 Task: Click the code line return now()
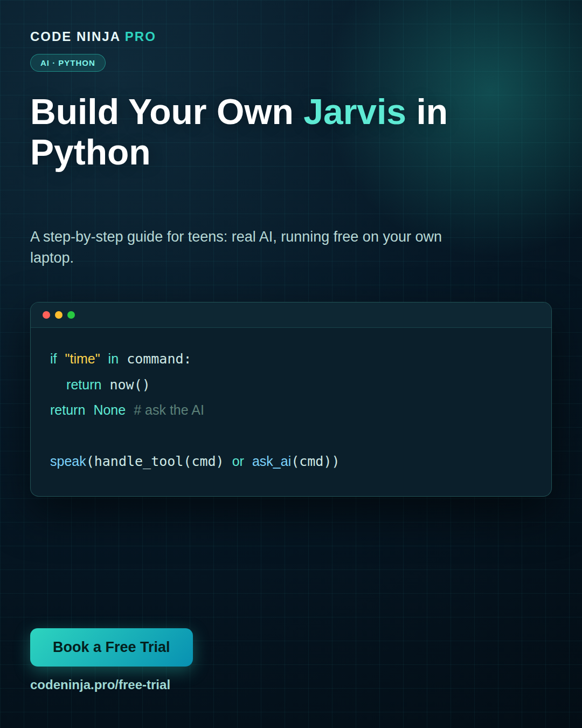click(108, 385)
